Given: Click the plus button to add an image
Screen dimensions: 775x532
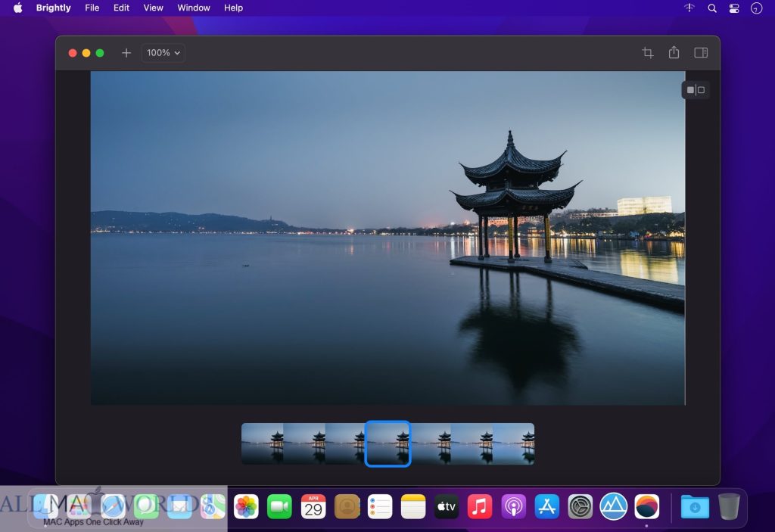Looking at the screenshot, I should coord(126,53).
